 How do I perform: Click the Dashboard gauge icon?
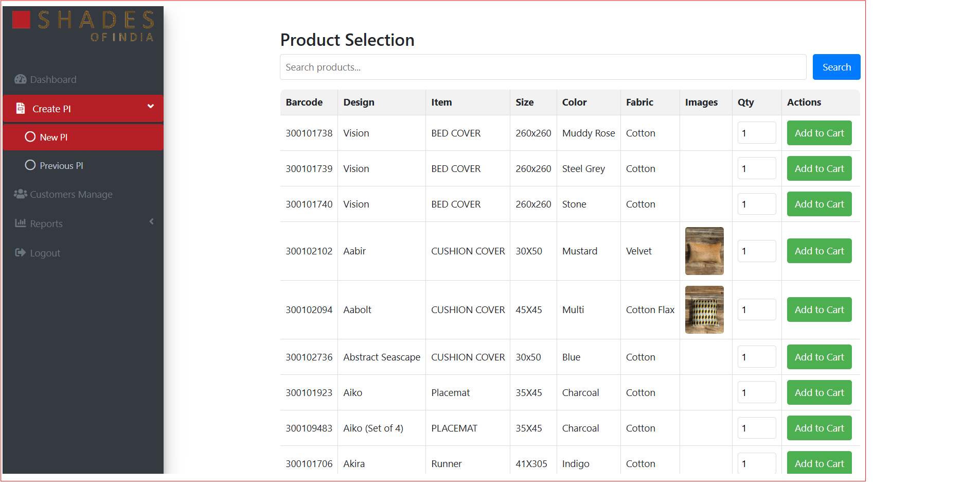coord(20,79)
